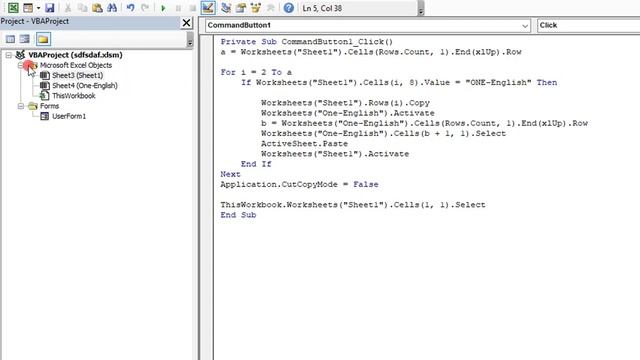Save the workbook with the floppy icon
640x360 pixels.
(49, 8)
